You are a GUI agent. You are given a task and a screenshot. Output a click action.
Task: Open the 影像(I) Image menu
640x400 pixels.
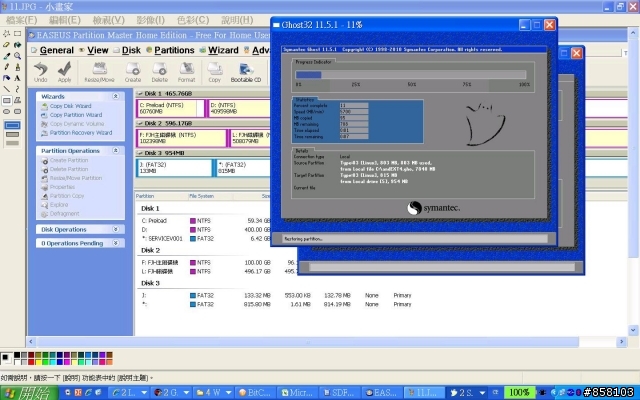click(150, 20)
